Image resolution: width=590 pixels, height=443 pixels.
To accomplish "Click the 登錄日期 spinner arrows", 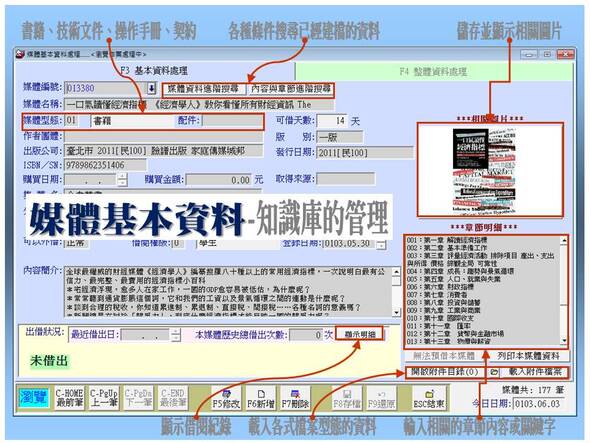I will coord(381,244).
